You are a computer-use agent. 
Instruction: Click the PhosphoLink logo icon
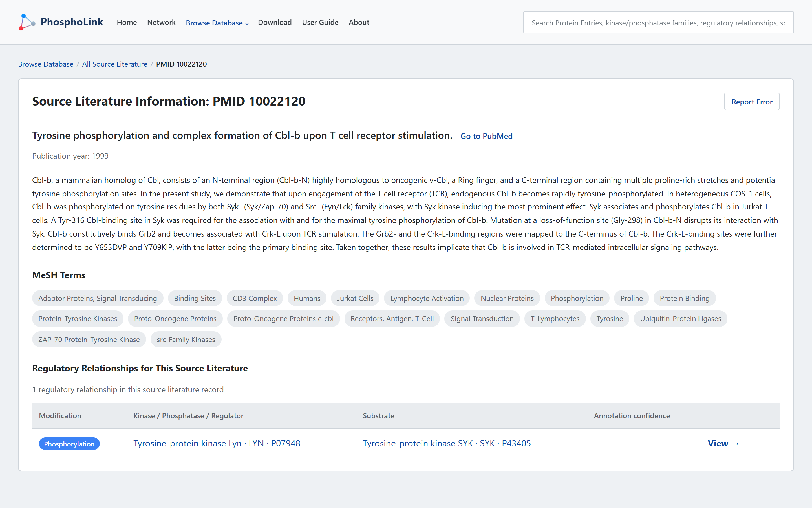click(27, 22)
